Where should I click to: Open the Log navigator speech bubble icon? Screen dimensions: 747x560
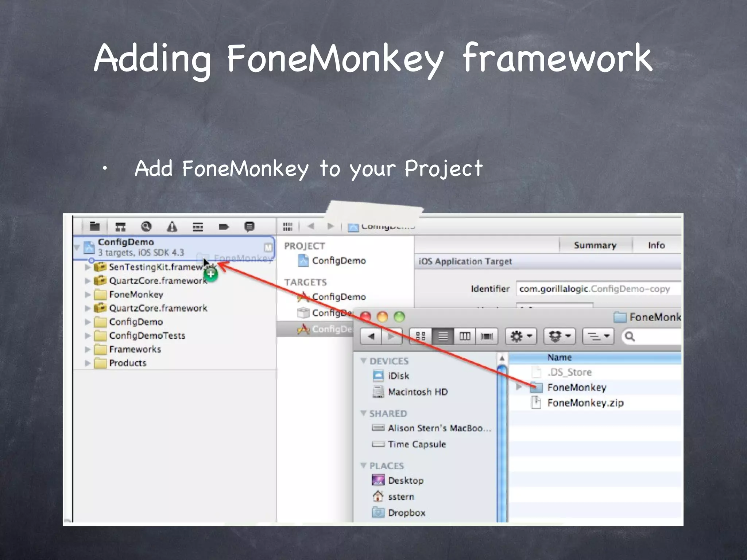pos(249,227)
